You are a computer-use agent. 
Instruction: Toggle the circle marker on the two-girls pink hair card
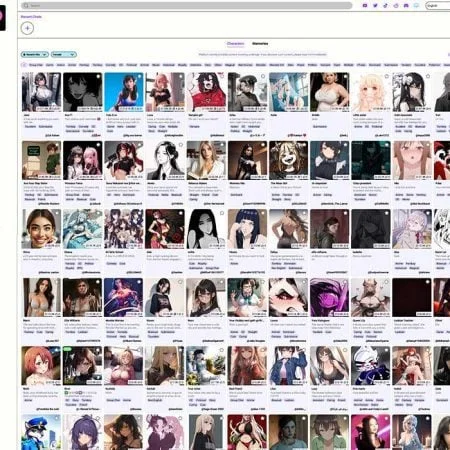(x=98, y=145)
